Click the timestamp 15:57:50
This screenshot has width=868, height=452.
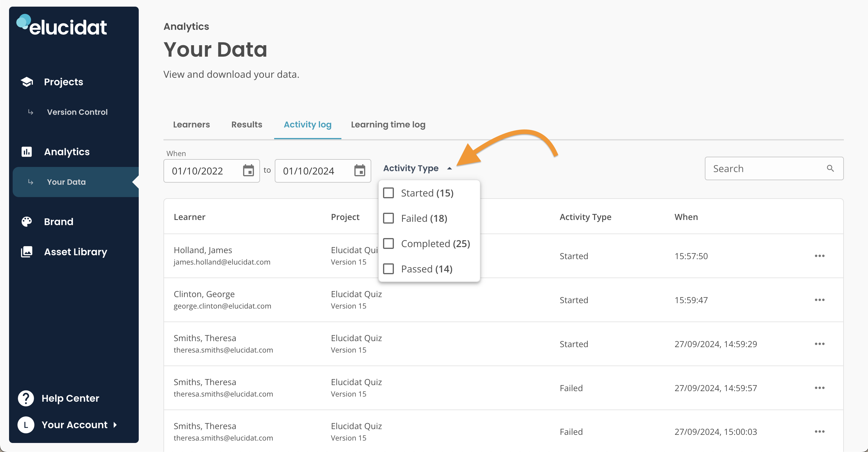pyautogui.click(x=691, y=256)
